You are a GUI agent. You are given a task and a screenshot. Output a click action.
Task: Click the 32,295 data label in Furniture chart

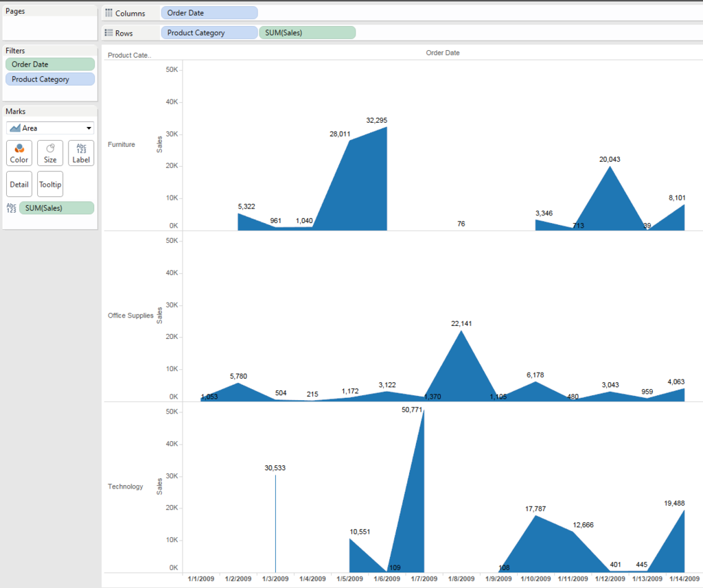point(377,120)
